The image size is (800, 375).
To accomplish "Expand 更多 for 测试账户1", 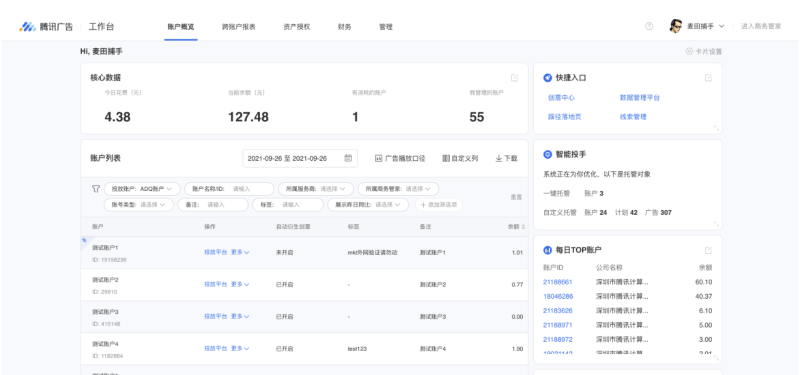I will [240, 252].
